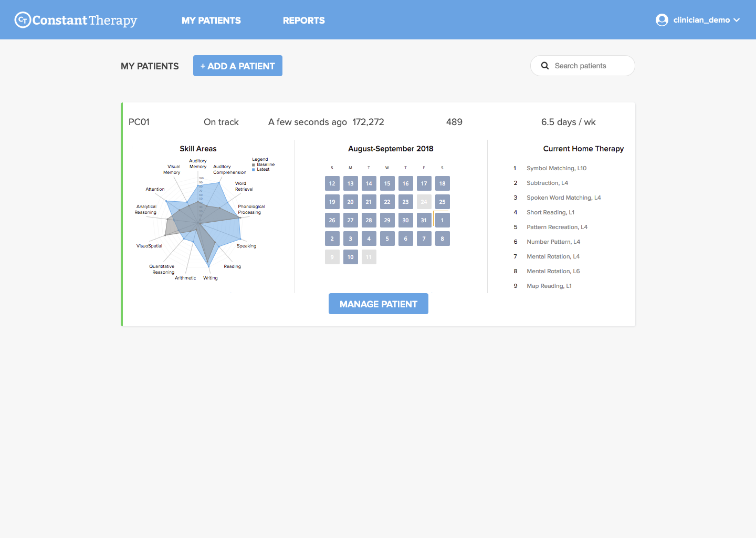Open Mental Rotation, L6 therapy task

tap(553, 271)
